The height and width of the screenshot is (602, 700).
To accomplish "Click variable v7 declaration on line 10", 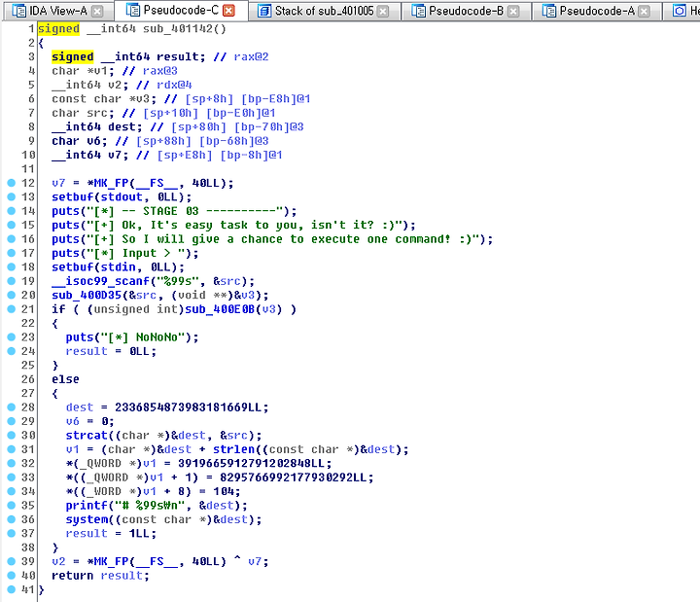I will (90, 155).
